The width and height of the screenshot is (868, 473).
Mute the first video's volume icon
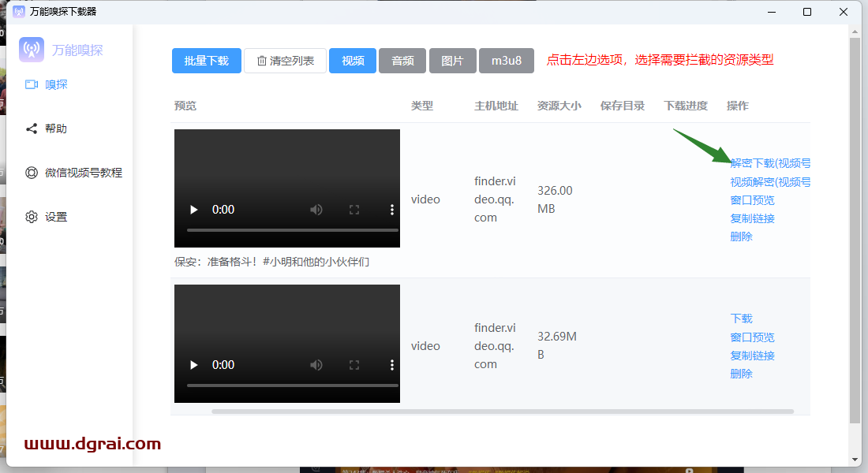tap(316, 210)
